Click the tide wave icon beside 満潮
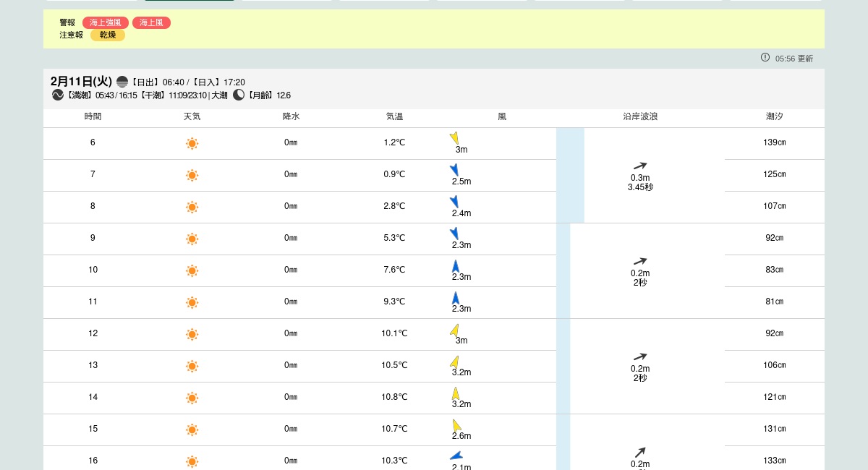Screen dimensions: 868x470 tap(58, 95)
